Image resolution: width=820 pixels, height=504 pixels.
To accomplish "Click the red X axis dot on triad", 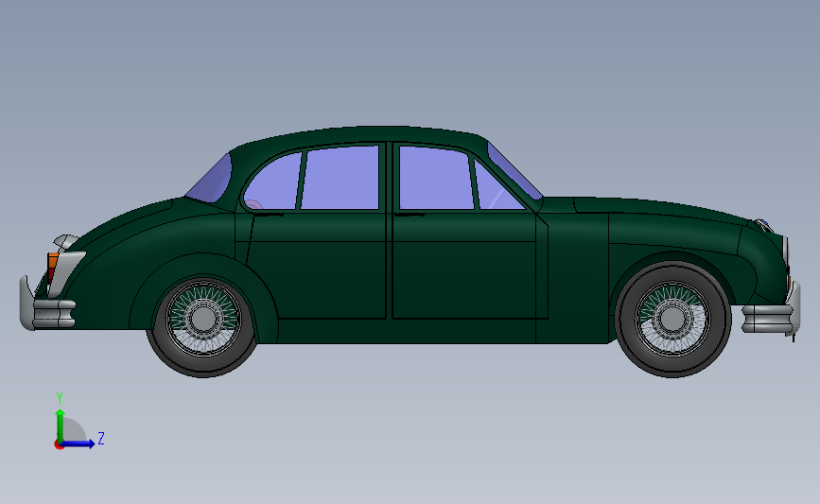I will 59,445.
